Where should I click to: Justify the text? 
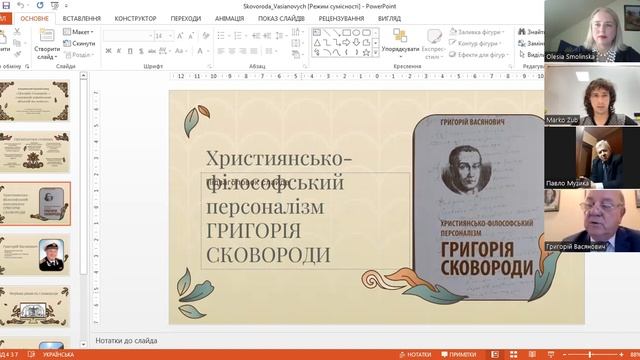click(x=253, y=51)
